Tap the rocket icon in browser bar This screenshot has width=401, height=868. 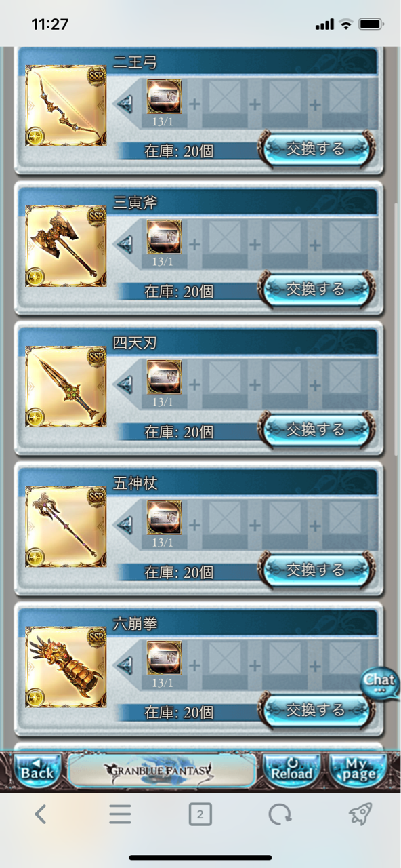(360, 814)
